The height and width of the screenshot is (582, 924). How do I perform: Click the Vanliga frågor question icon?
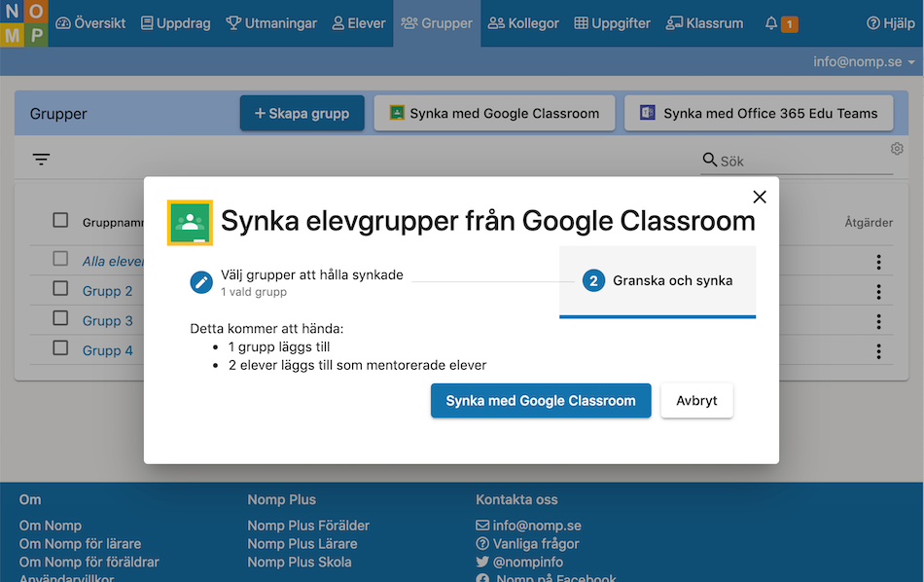tap(482, 544)
